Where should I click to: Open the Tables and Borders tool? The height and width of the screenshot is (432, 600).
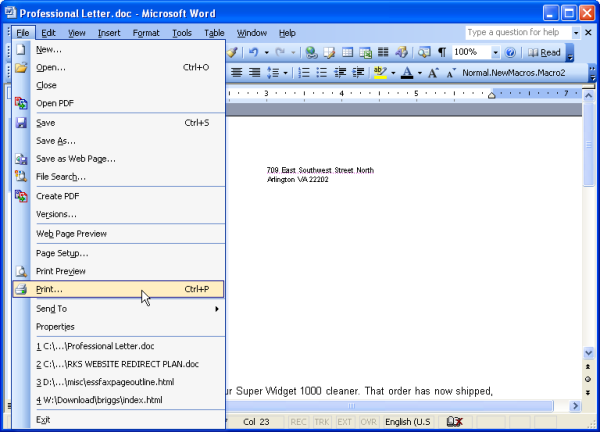329,52
